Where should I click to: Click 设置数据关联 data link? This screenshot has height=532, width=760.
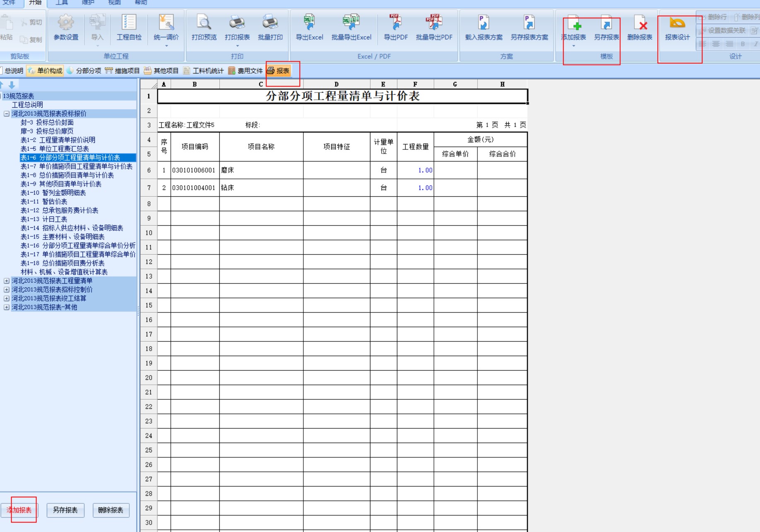tap(722, 30)
